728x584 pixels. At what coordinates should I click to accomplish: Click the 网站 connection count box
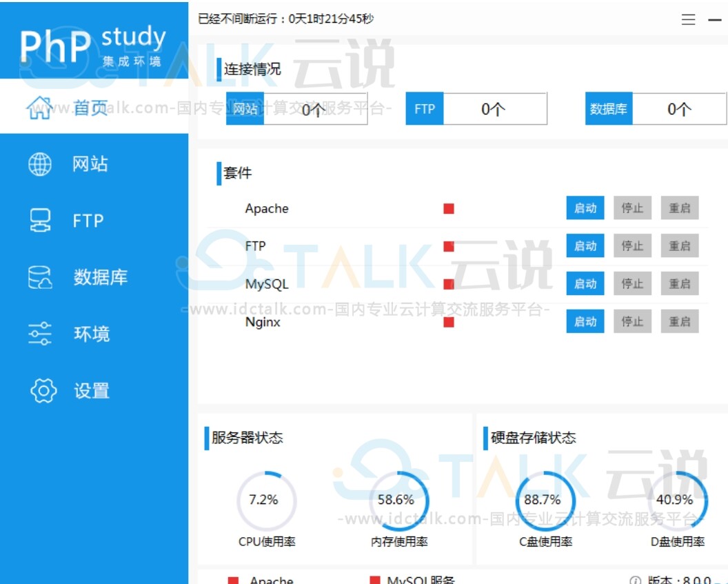pyautogui.click(x=296, y=109)
